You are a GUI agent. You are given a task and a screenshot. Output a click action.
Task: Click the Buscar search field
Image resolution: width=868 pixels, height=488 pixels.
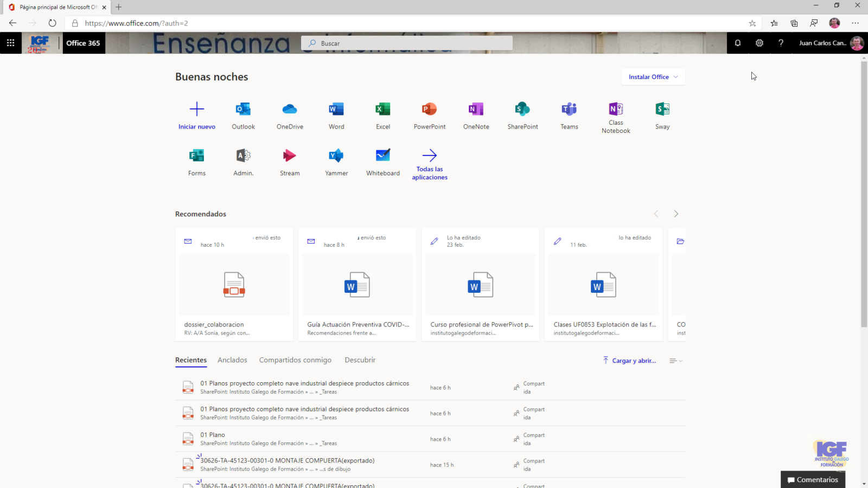pyautogui.click(x=407, y=43)
